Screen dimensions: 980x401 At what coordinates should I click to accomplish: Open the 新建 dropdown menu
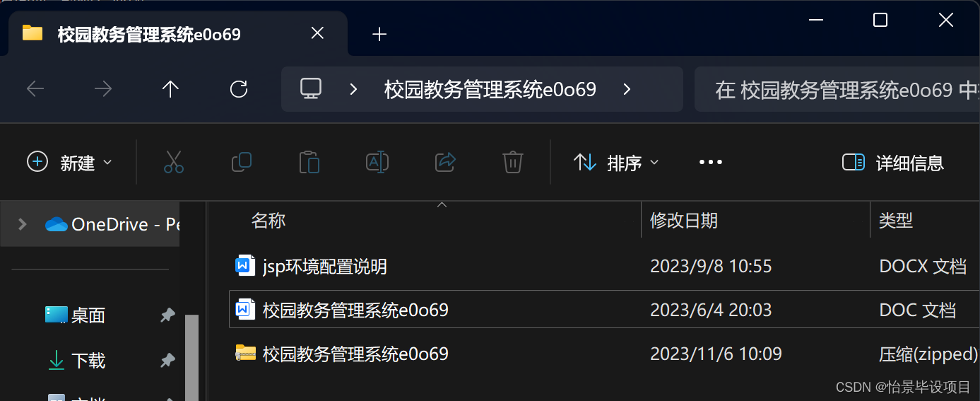click(x=69, y=163)
